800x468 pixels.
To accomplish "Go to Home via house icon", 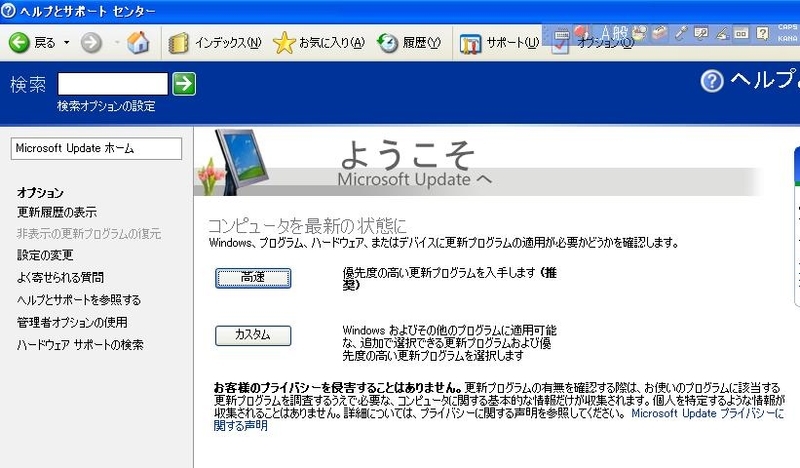I will 138,42.
